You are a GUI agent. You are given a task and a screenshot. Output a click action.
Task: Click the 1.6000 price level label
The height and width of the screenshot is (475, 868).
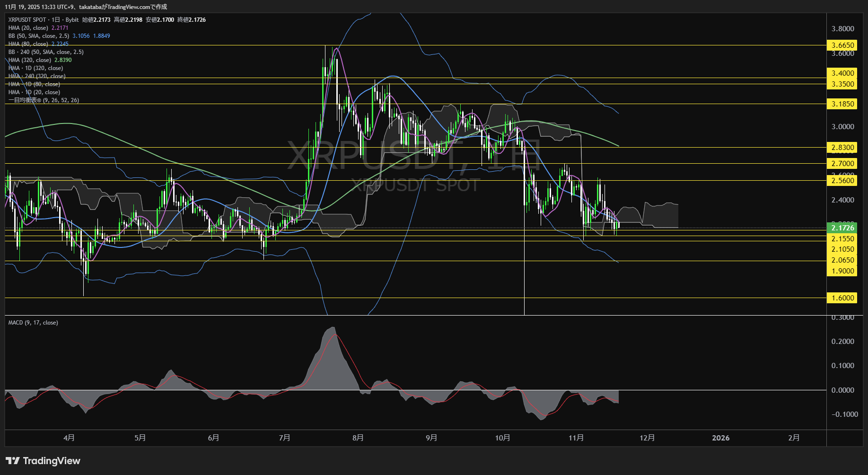point(842,298)
